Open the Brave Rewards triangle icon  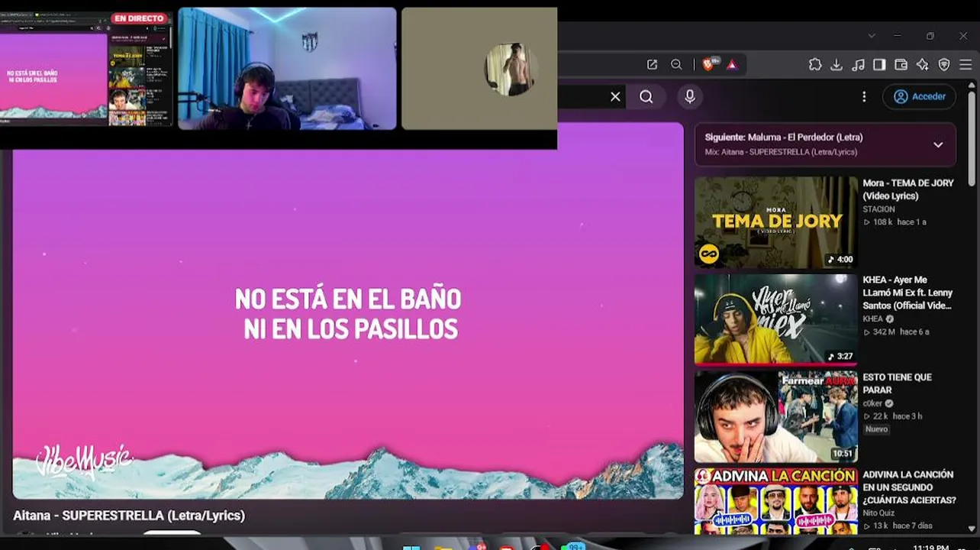point(732,65)
